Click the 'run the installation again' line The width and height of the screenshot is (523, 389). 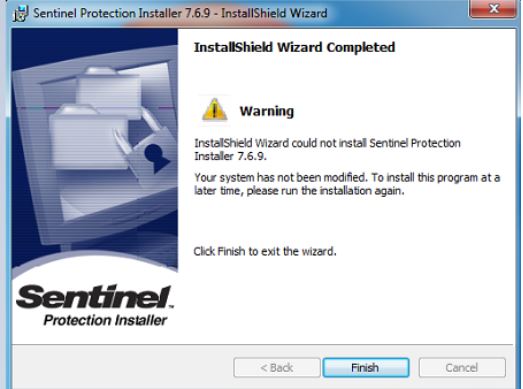[x=299, y=191]
